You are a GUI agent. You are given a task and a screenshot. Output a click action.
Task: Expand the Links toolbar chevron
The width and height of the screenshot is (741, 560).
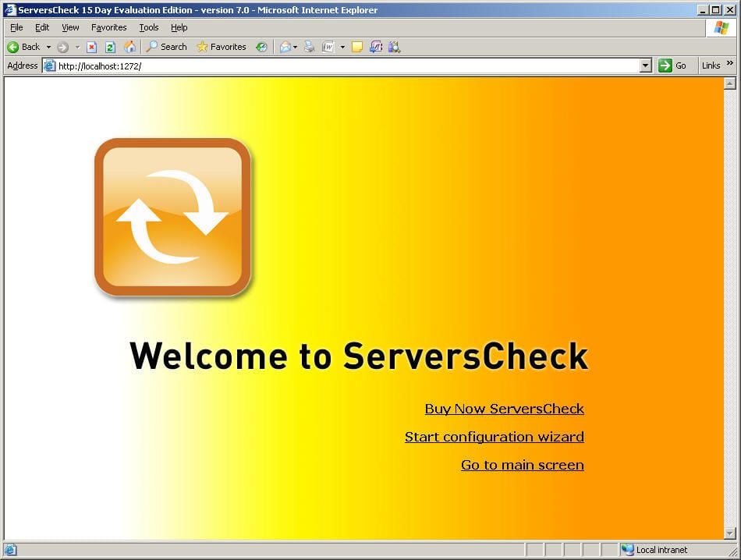click(x=730, y=63)
